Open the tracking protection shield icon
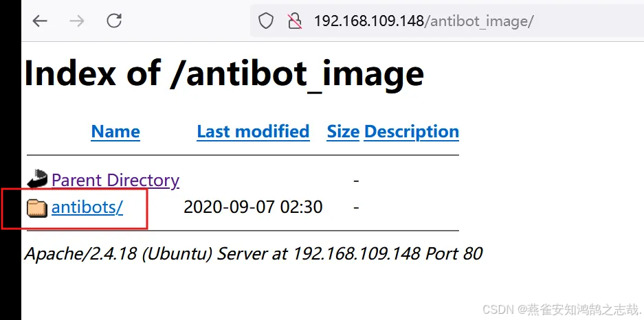 tap(266, 21)
